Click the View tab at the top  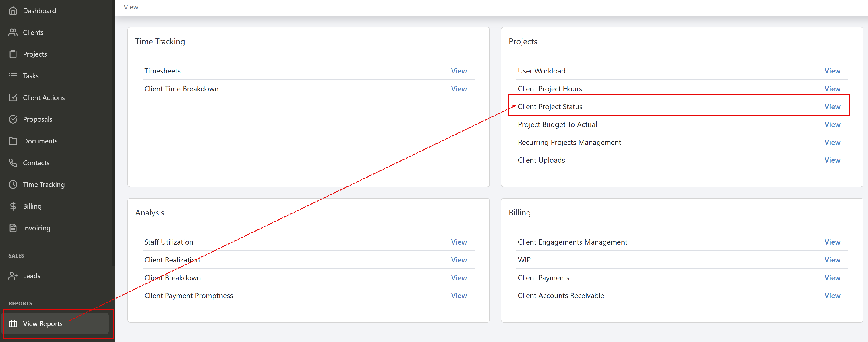pos(131,7)
